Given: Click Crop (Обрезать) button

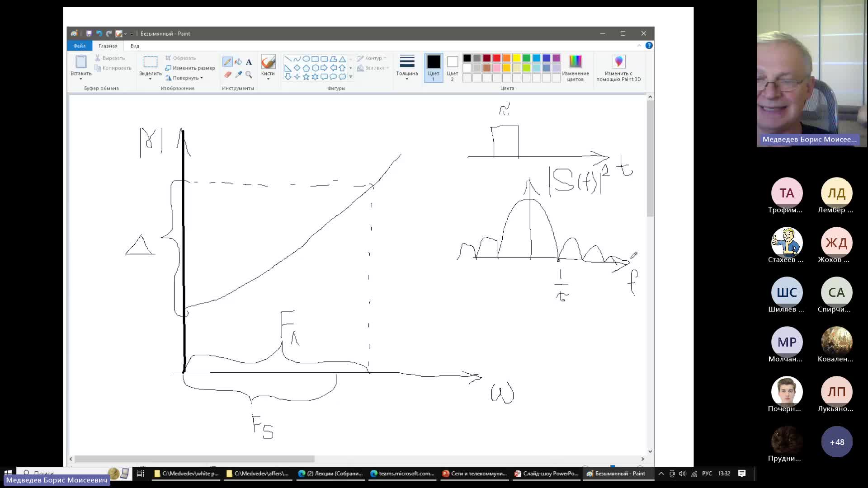Looking at the screenshot, I should point(180,58).
